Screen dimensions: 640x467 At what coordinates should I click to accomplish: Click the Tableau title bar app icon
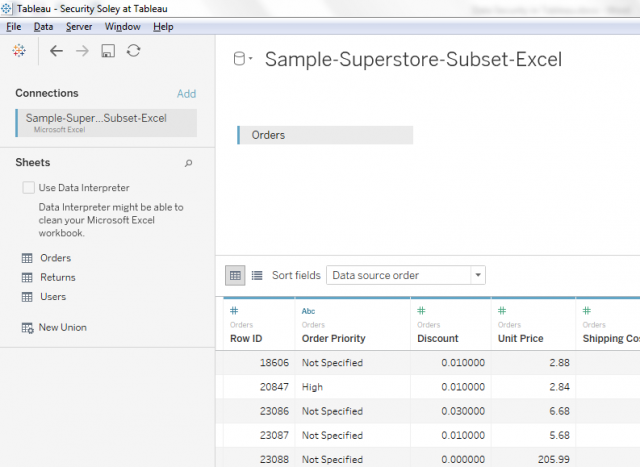[6, 8]
